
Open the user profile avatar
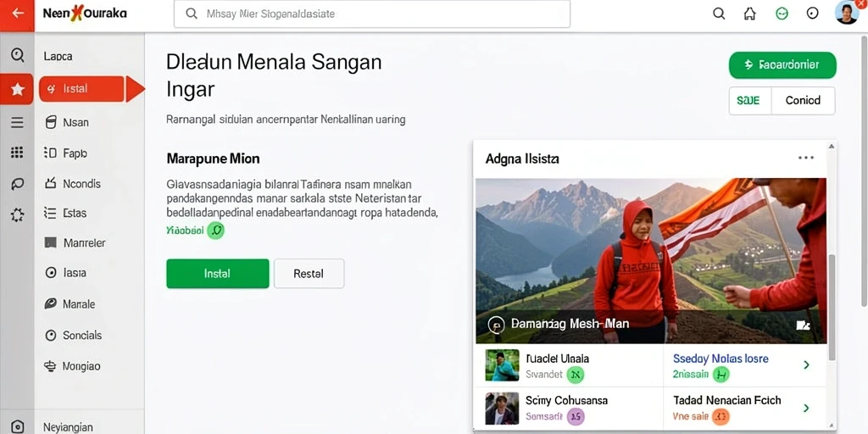(847, 12)
